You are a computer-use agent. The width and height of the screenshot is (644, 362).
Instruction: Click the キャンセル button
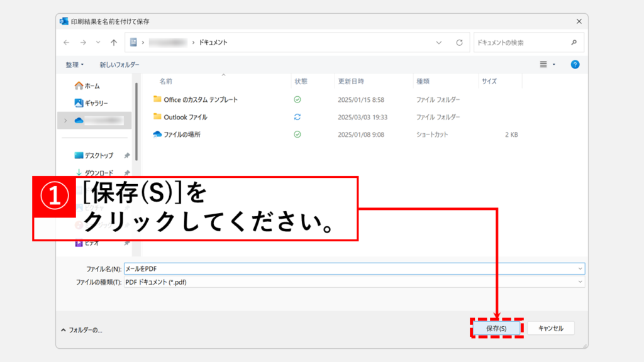coord(551,328)
